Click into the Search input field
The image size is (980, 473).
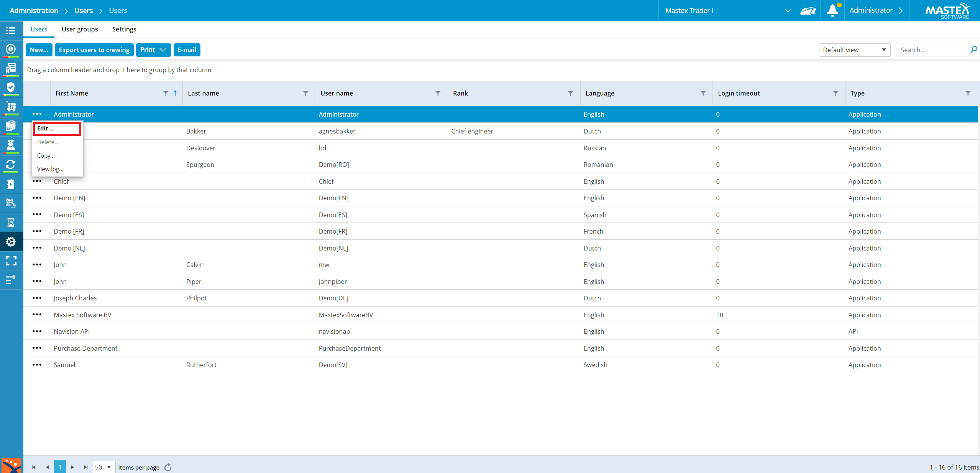[x=930, y=50]
